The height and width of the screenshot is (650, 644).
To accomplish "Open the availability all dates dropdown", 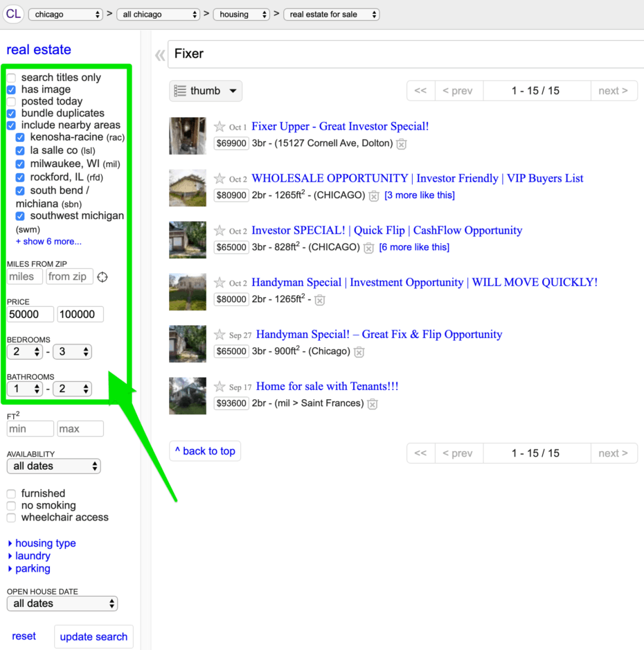I will (x=53, y=466).
